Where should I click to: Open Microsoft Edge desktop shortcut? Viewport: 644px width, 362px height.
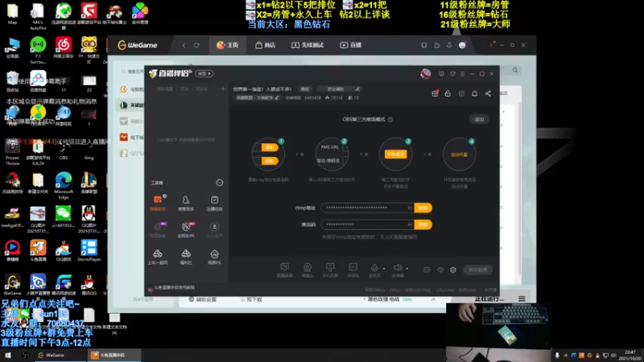click(x=64, y=186)
